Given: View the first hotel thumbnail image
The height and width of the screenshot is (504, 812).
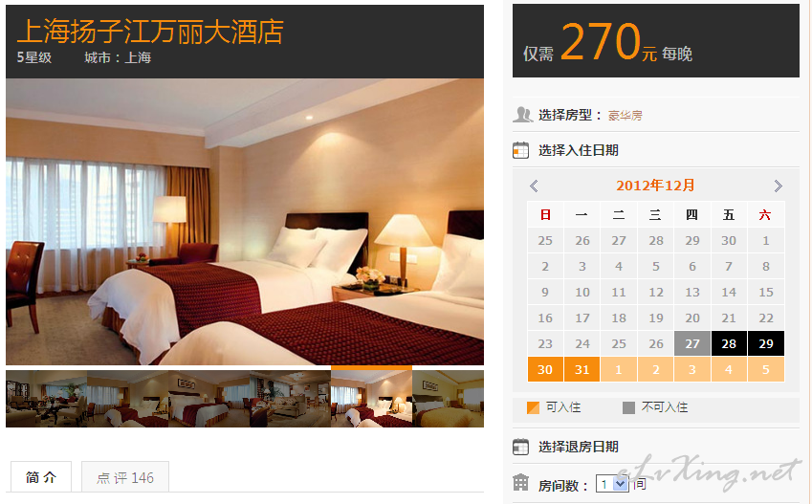Looking at the screenshot, I should 46,399.
